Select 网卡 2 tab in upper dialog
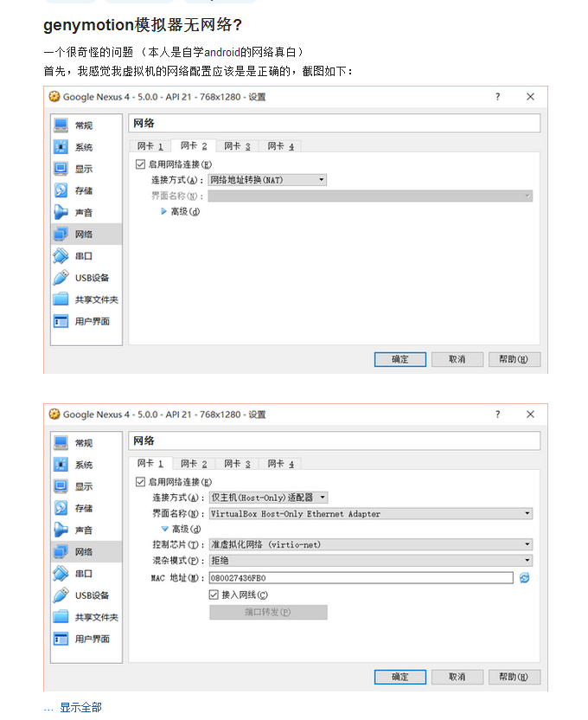The width and height of the screenshot is (588, 720). tap(194, 145)
